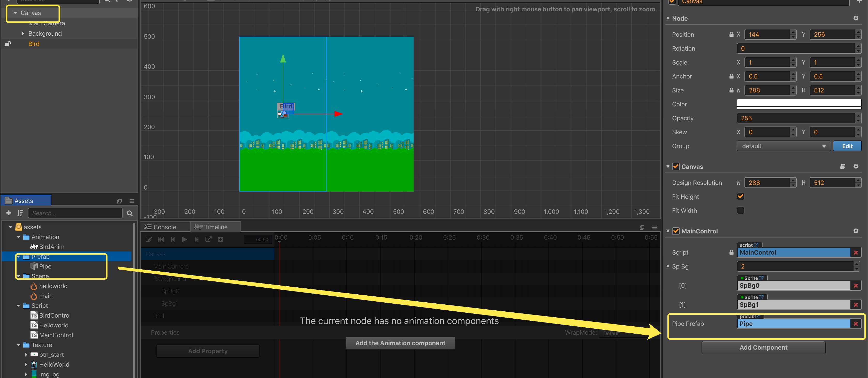Screen dimensions: 868x378
Task: Open the node Color swatch picker
Action: (x=799, y=104)
